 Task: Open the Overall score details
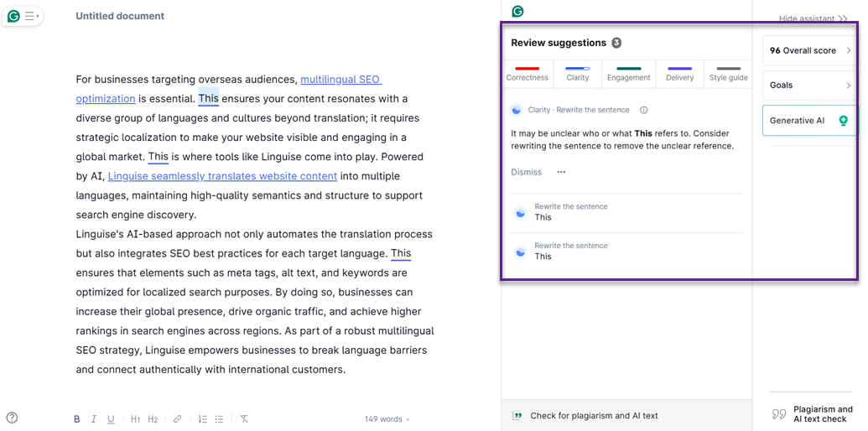click(x=810, y=50)
